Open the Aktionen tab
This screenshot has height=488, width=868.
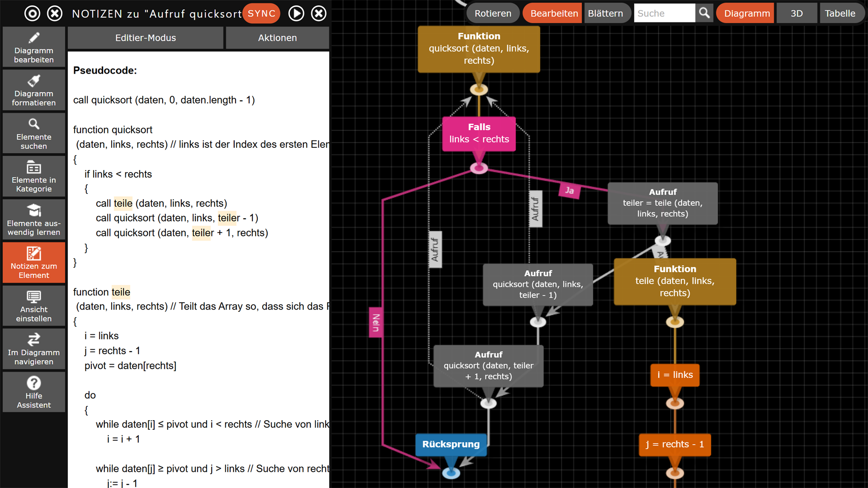click(x=277, y=38)
